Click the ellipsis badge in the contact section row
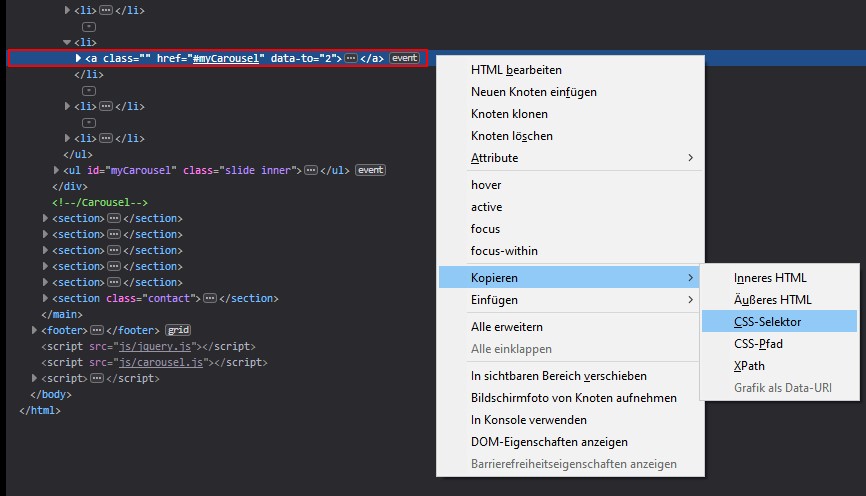 210,298
